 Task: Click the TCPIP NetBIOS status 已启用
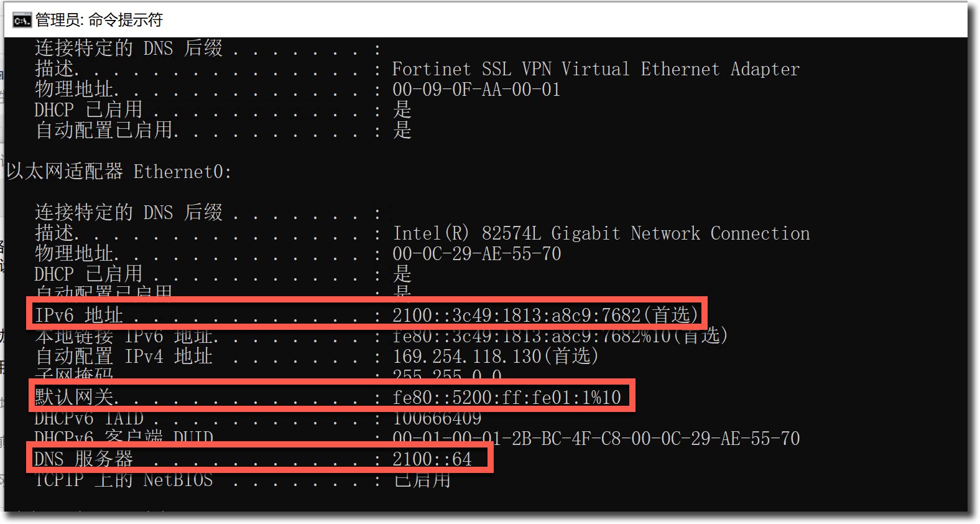point(422,480)
